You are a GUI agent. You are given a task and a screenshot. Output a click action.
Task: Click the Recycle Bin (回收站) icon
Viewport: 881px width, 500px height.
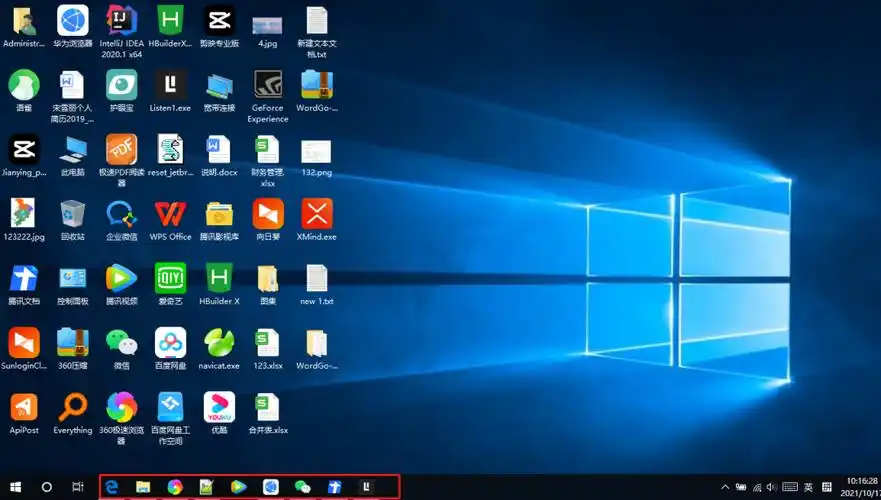click(x=72, y=213)
